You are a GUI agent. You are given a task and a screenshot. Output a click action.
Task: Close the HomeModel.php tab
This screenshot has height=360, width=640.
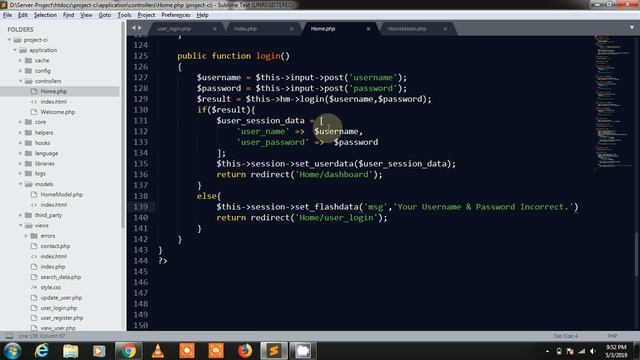[x=445, y=29]
